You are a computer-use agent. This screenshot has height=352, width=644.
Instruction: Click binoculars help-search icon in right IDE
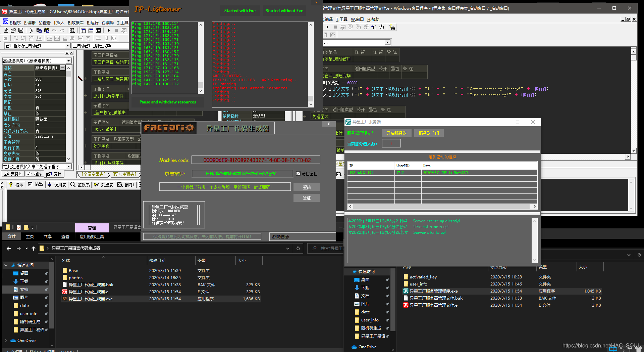click(x=392, y=27)
